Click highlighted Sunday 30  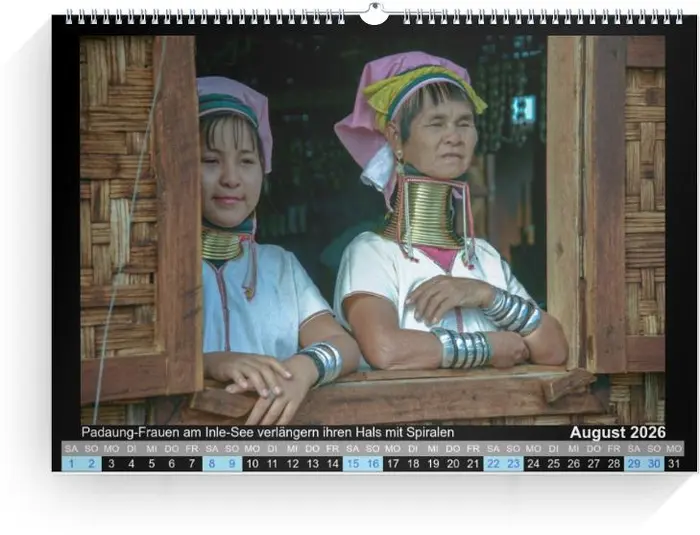click(654, 464)
